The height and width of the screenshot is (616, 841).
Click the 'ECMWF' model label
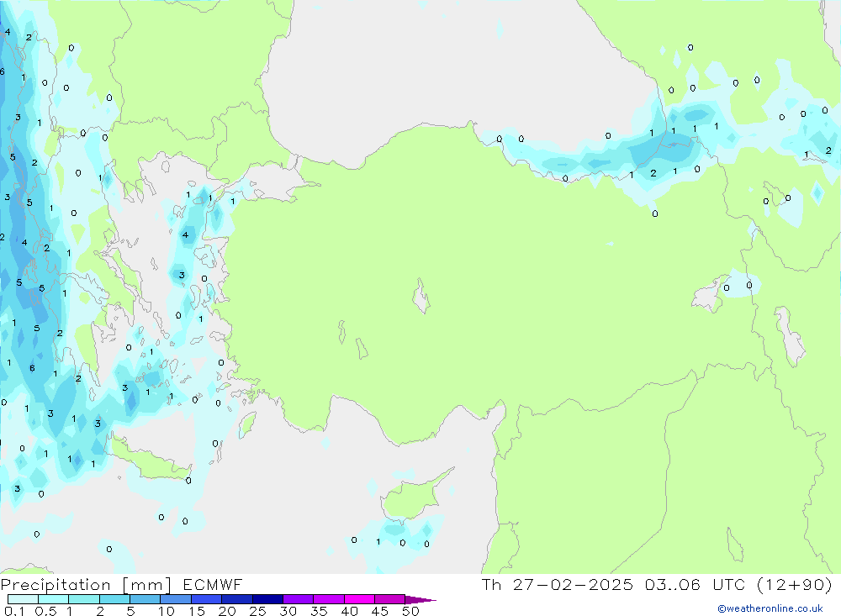pos(213,585)
